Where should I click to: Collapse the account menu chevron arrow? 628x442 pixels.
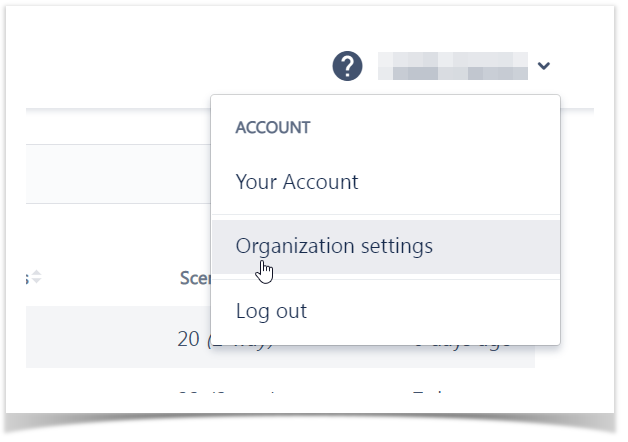point(543,65)
